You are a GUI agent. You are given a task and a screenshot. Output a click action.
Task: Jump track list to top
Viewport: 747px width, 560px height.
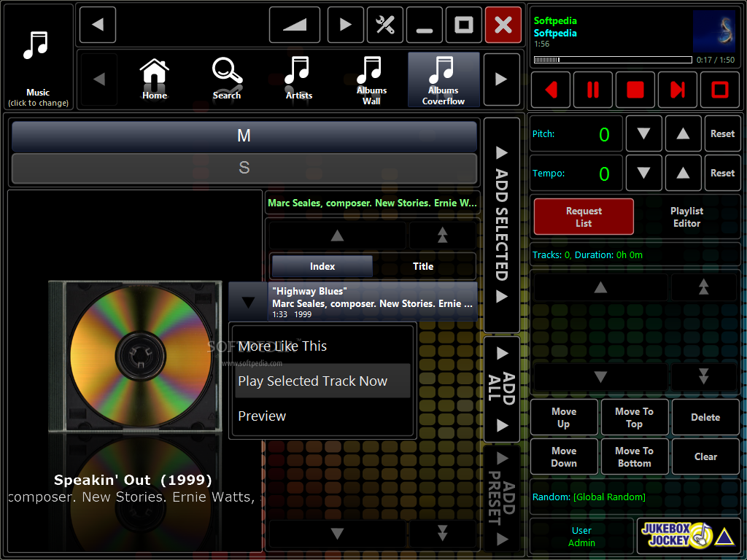tap(443, 236)
